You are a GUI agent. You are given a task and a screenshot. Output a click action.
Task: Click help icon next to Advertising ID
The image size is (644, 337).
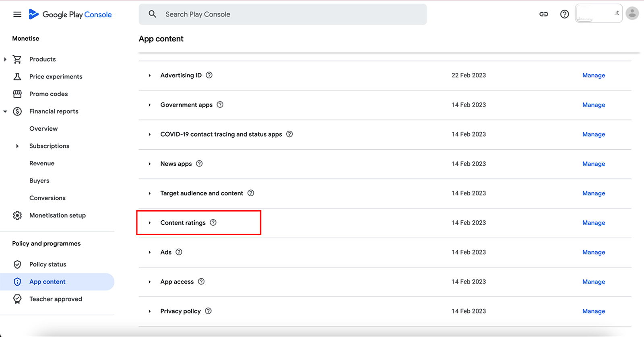pyautogui.click(x=209, y=75)
